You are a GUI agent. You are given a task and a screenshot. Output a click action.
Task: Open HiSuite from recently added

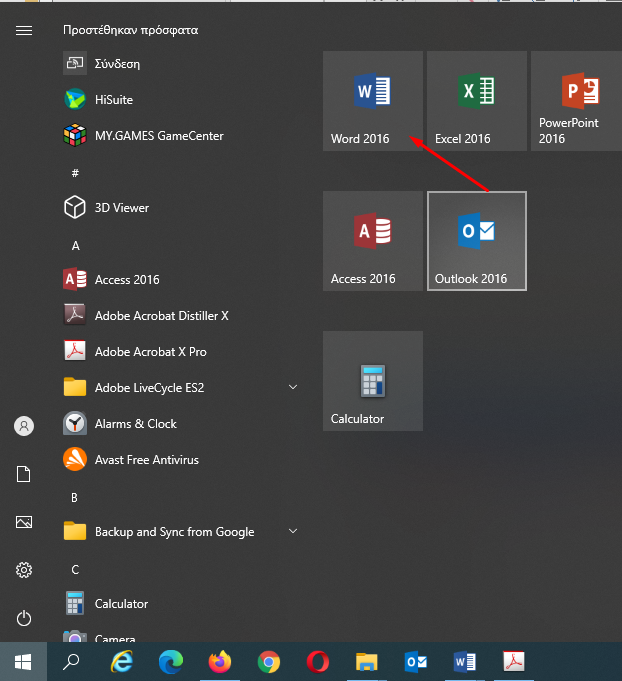click(x=180, y=99)
